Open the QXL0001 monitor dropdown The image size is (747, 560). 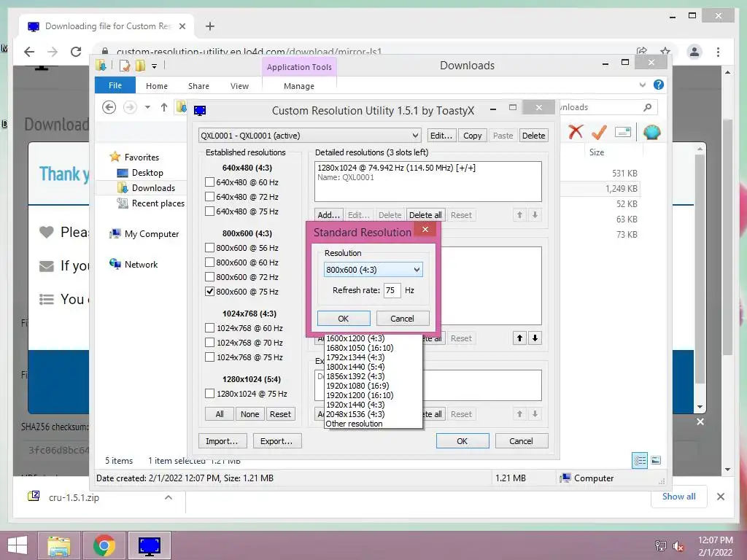pos(309,136)
